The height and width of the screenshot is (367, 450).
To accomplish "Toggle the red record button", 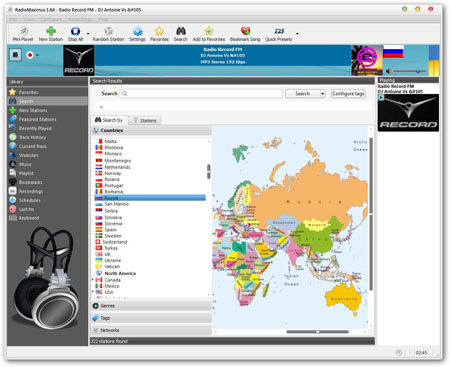I will [x=30, y=55].
